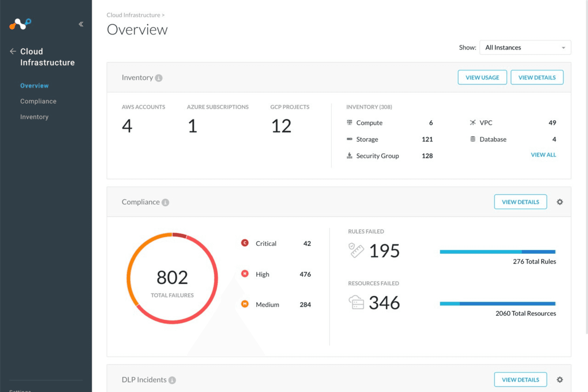This screenshot has height=392, width=588.
Task: Click the Security Group inventory icon
Action: coord(349,156)
